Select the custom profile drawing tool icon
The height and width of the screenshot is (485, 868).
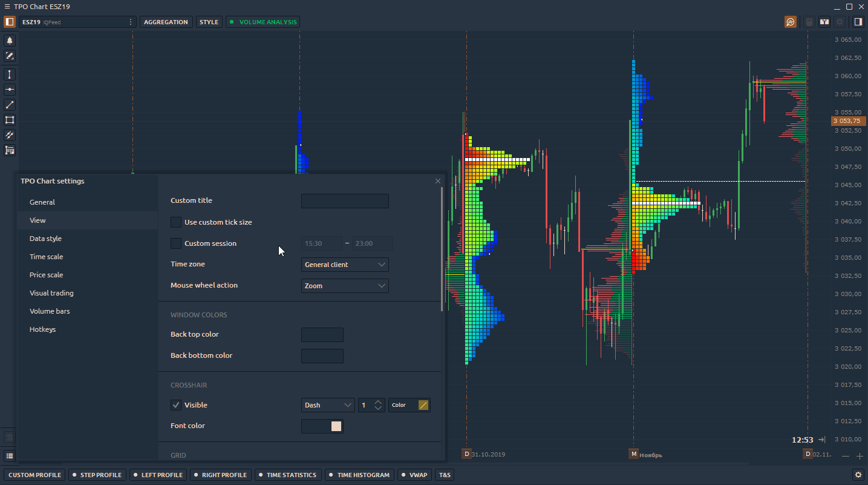(10, 150)
